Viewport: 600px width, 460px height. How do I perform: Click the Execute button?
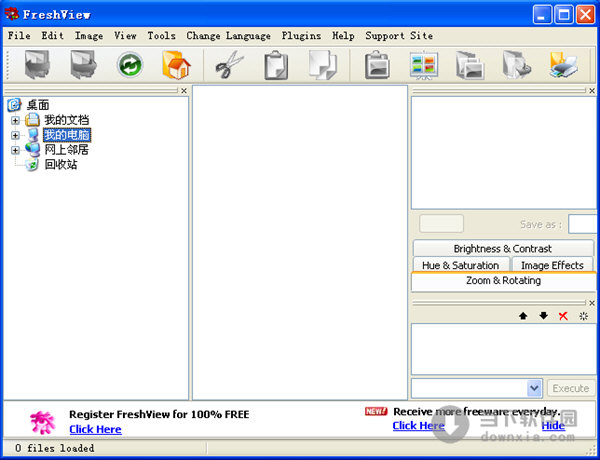click(x=571, y=388)
